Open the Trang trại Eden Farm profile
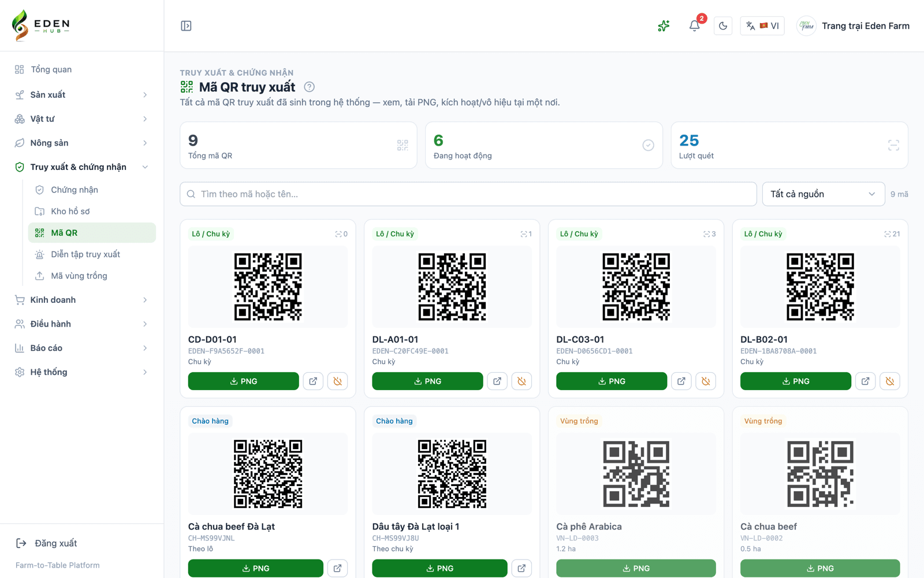 pyautogui.click(x=853, y=26)
